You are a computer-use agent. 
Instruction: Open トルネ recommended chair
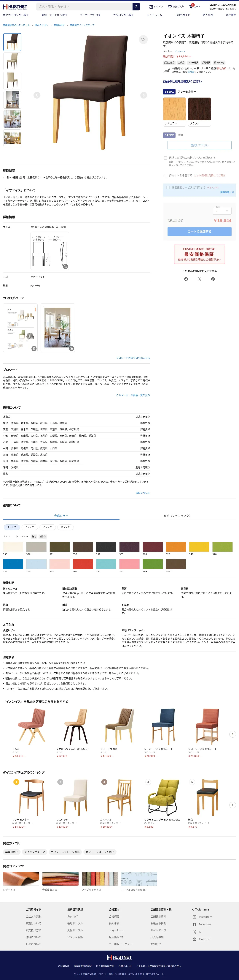point(32,732)
